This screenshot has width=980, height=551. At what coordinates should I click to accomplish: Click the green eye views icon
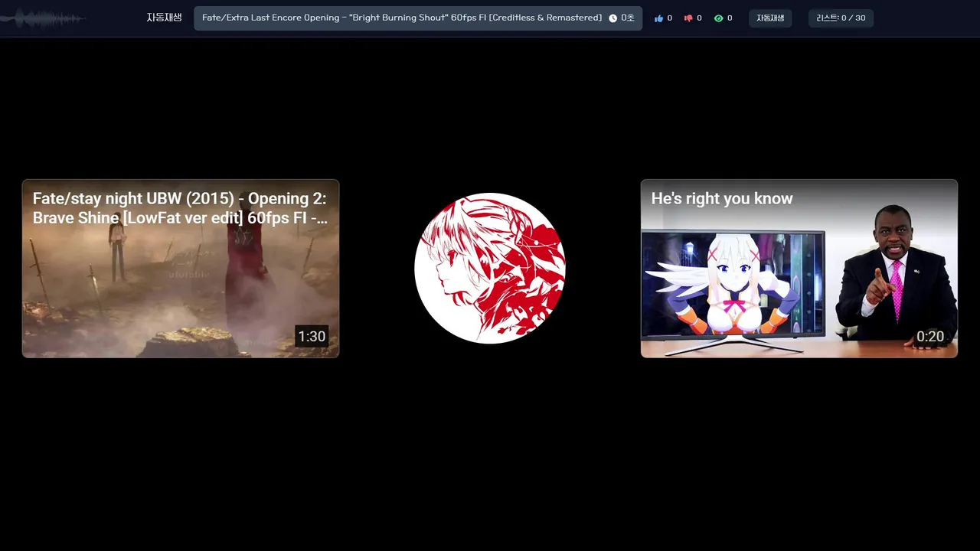click(718, 18)
